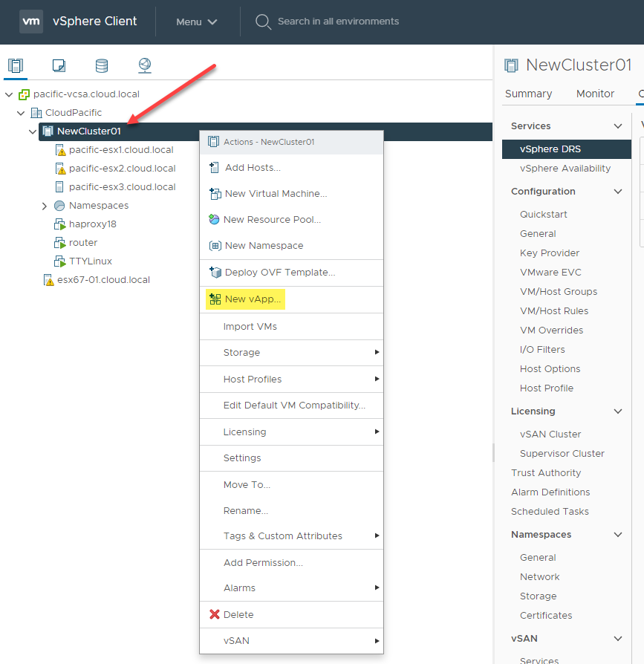Collapse the Namespaces section chevron in settings
The width and height of the screenshot is (644, 664).
[x=618, y=535]
